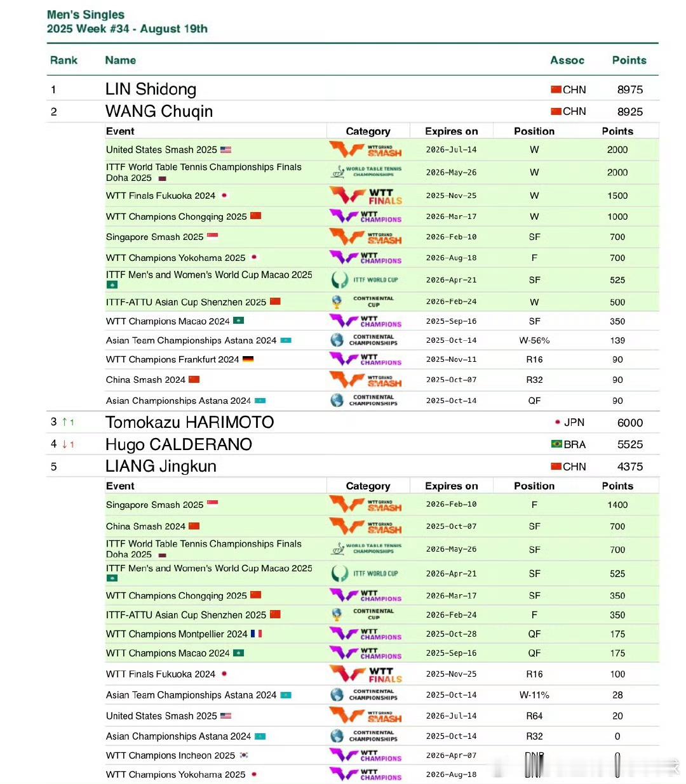The width and height of the screenshot is (686, 784).
Task: Sort by Rank column header
Action: coord(64,60)
